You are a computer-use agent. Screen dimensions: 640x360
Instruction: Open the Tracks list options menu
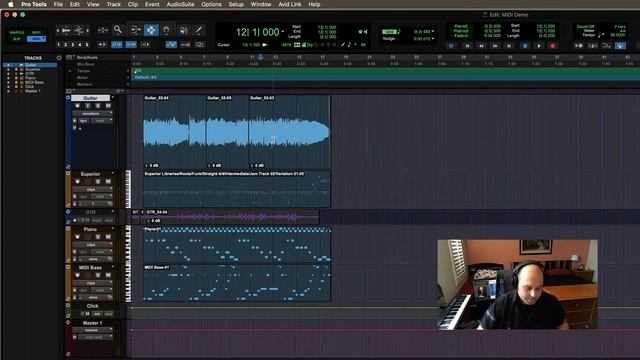coord(59,58)
